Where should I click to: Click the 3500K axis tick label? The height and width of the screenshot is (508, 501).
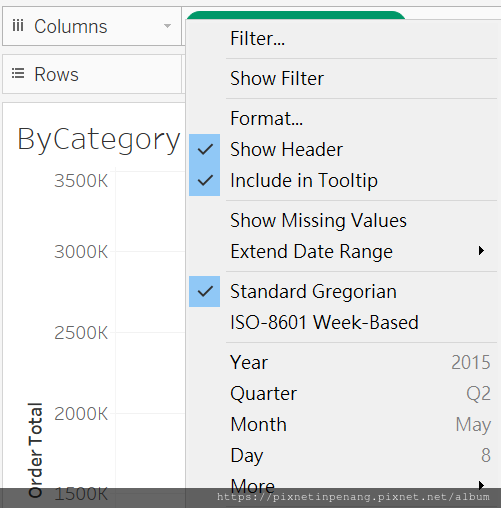(81, 181)
